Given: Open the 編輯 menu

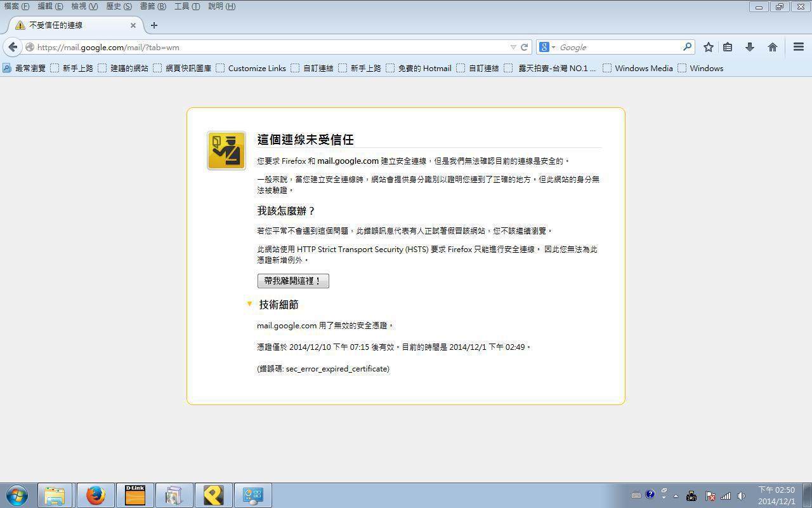Looking at the screenshot, I should (x=50, y=6).
